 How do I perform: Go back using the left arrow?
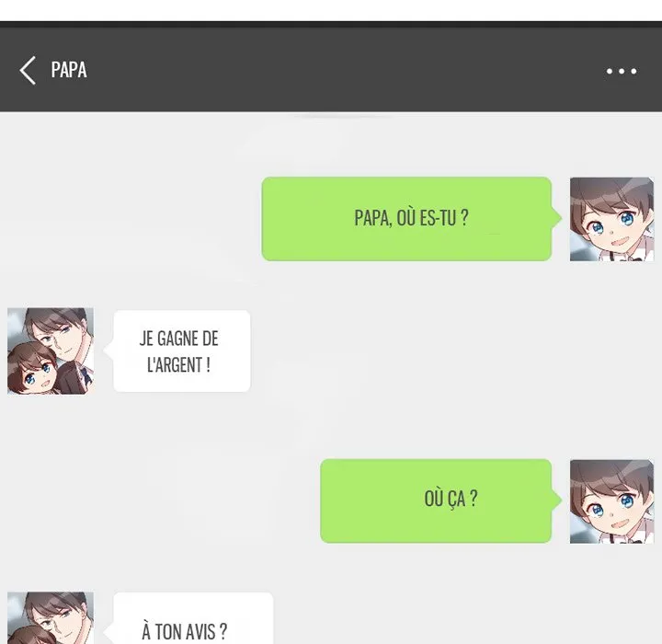point(28,71)
